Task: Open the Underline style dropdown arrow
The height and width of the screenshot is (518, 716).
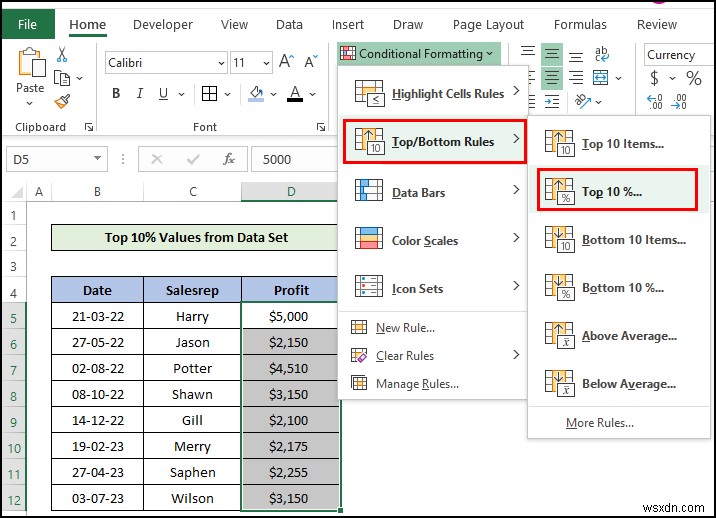Action: click(181, 95)
